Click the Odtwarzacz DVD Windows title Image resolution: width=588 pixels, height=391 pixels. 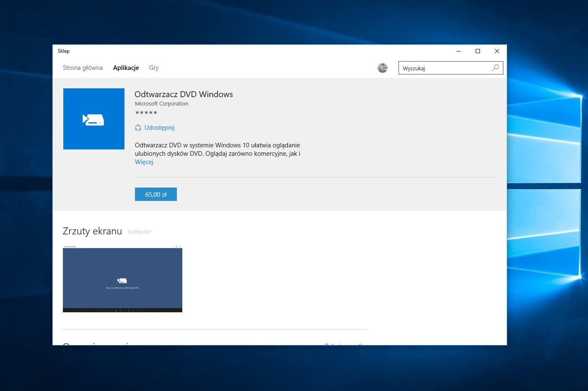[184, 94]
